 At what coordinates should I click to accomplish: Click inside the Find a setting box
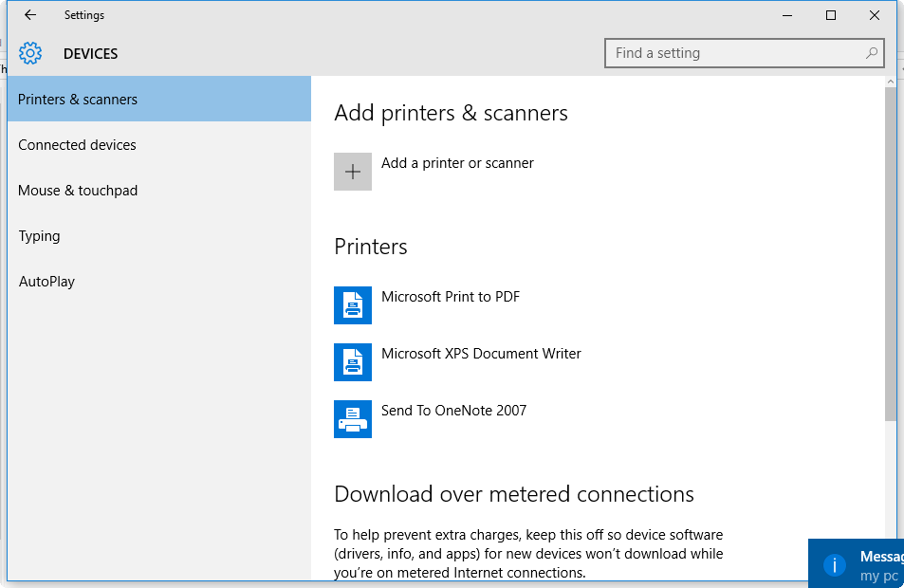point(740,53)
